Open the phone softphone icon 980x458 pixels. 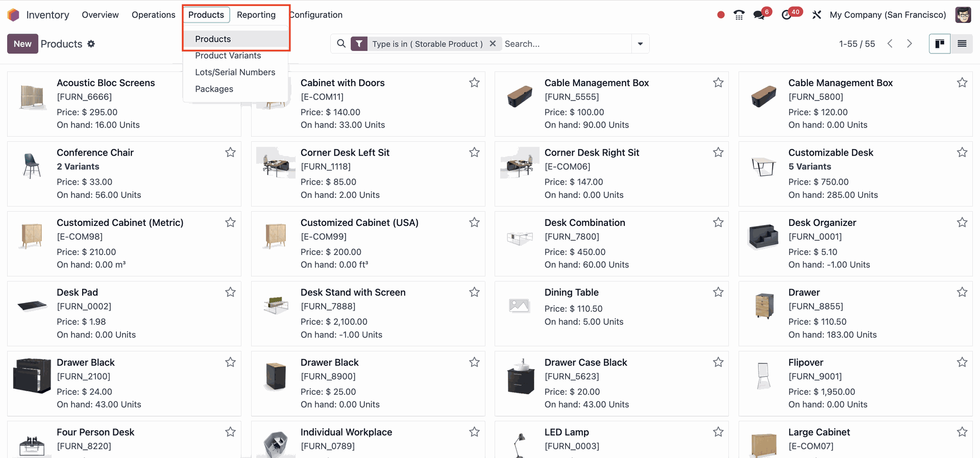[x=739, y=15]
